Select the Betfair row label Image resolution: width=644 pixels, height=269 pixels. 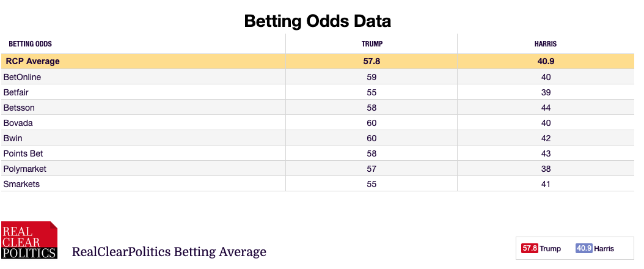tap(16, 92)
